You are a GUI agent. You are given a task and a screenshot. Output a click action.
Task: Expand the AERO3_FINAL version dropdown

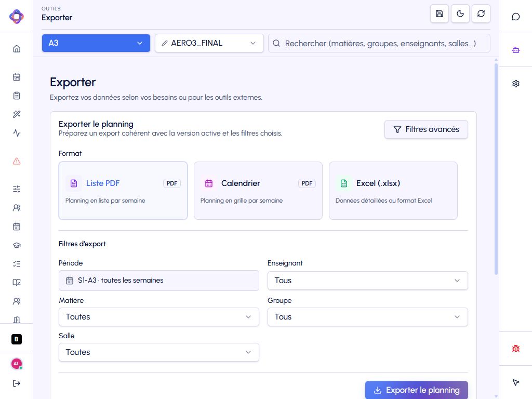point(209,43)
